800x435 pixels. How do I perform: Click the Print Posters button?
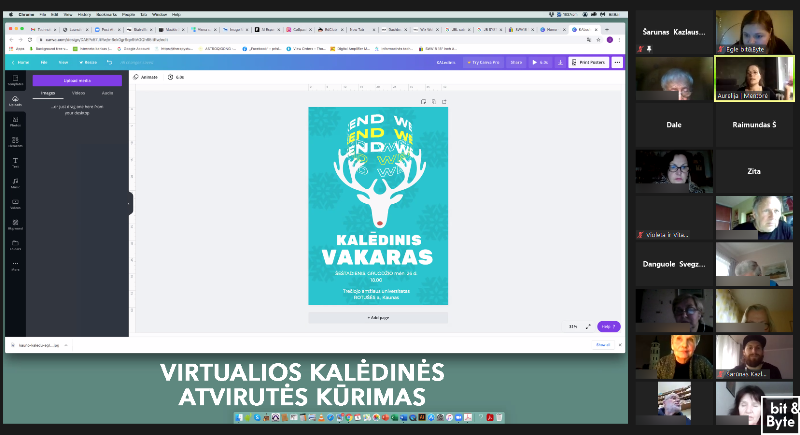[x=590, y=62]
